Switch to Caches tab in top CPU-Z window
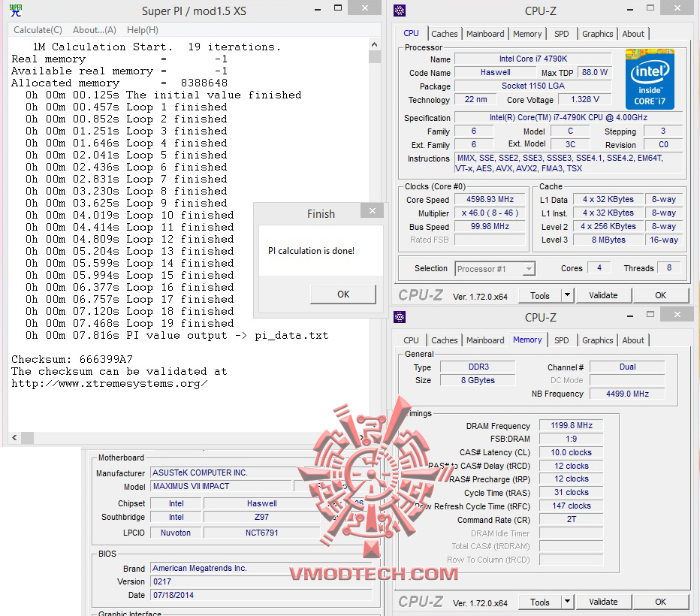 point(444,34)
